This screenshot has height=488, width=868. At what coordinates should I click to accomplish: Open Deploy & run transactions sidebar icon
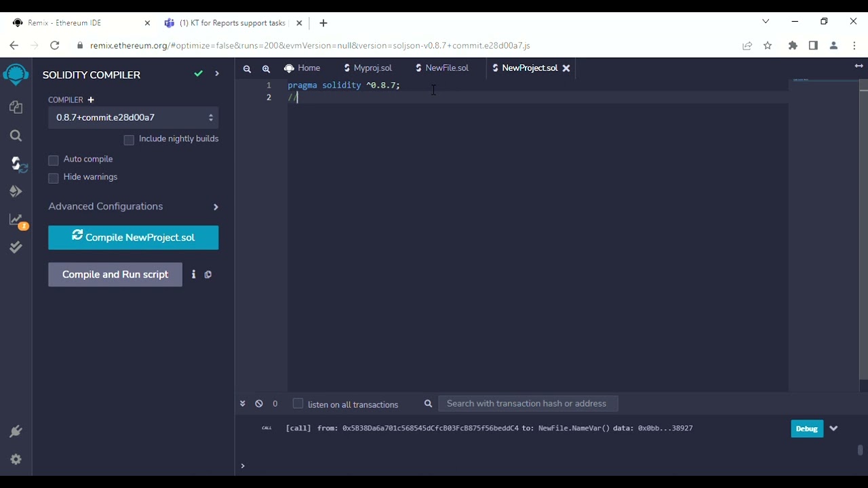(x=16, y=192)
